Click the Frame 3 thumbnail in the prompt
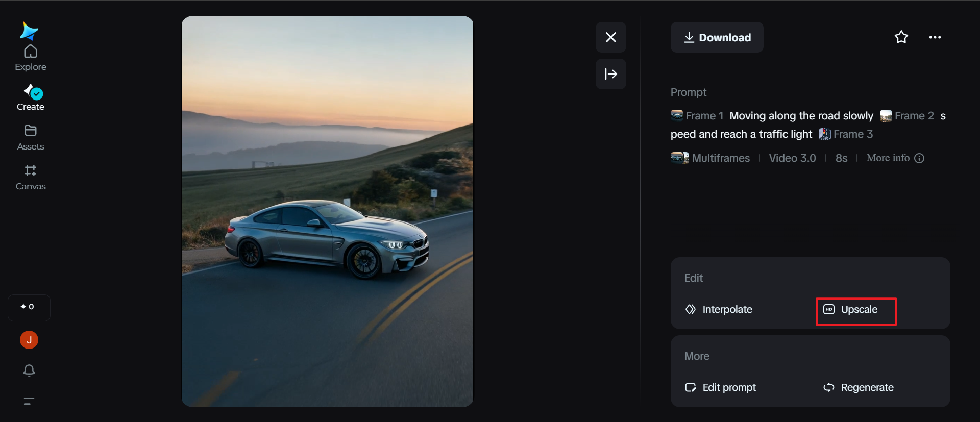Image resolution: width=980 pixels, height=422 pixels. [x=825, y=134]
